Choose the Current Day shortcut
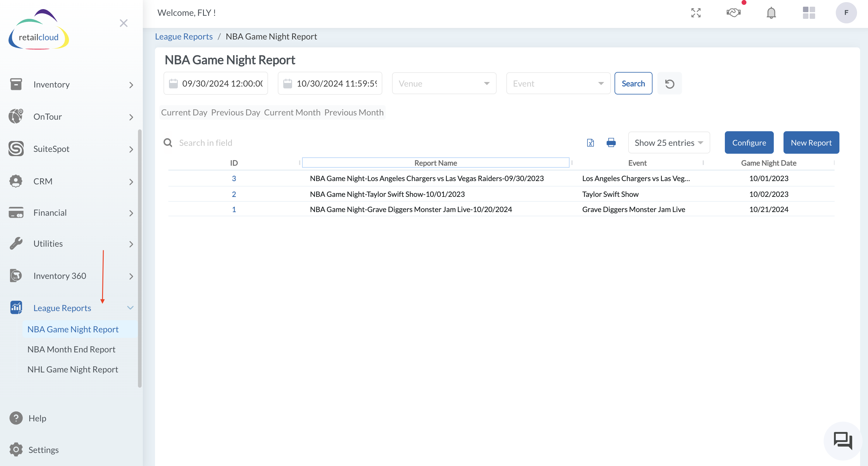 point(184,112)
